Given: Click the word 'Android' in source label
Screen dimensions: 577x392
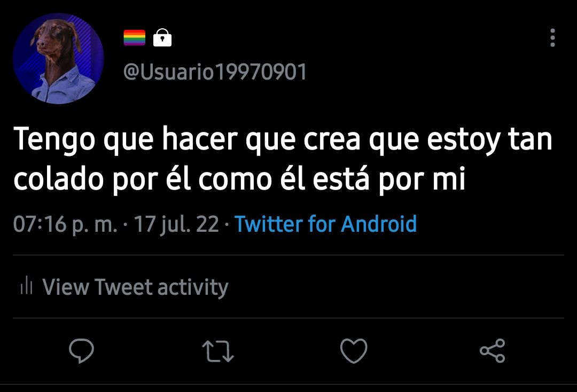Looking at the screenshot, I should coord(379,223).
